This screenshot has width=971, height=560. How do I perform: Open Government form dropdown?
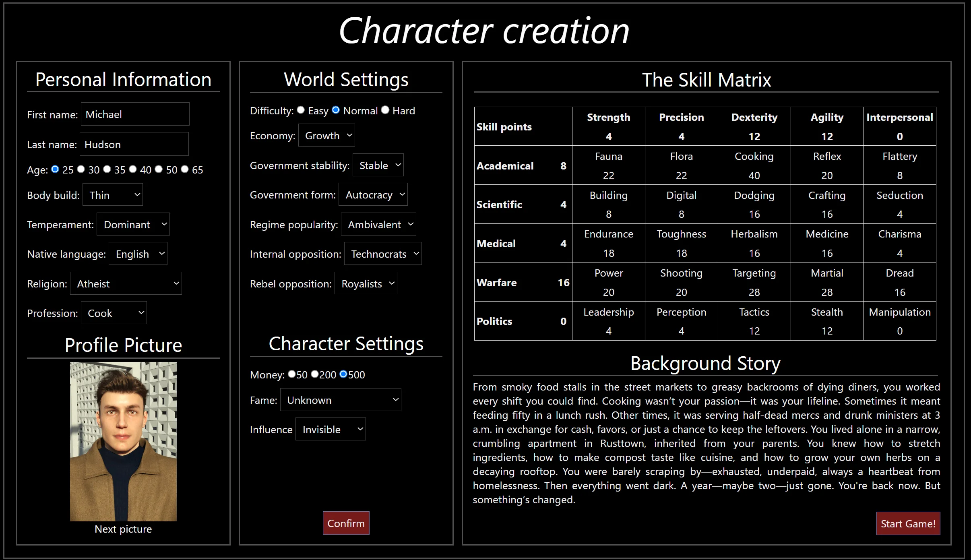(373, 195)
